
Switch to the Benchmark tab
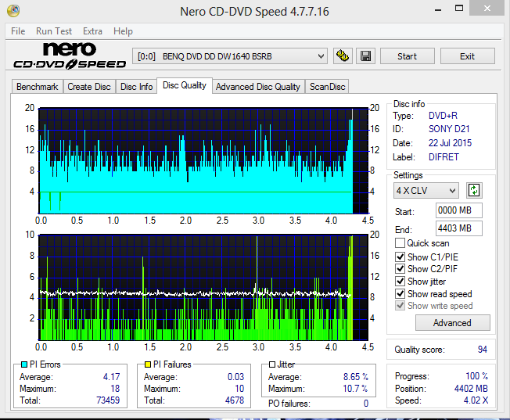[x=37, y=87]
